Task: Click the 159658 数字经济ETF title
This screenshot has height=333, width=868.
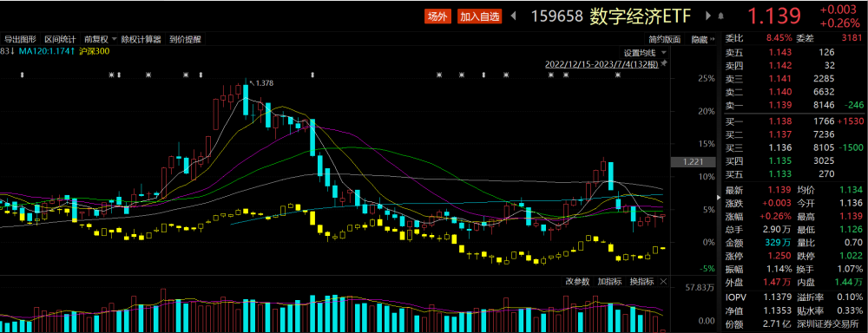Action: 611,16
